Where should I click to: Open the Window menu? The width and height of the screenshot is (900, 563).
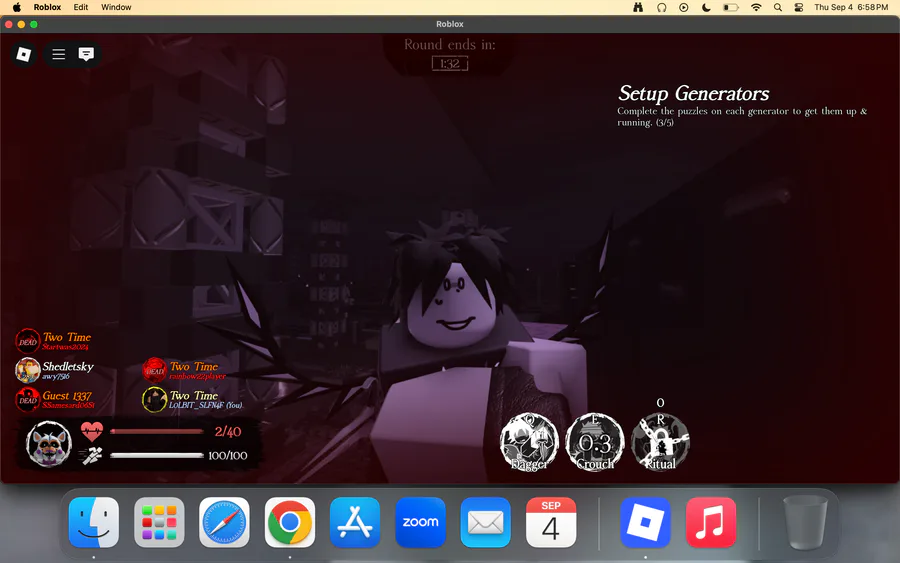click(116, 7)
